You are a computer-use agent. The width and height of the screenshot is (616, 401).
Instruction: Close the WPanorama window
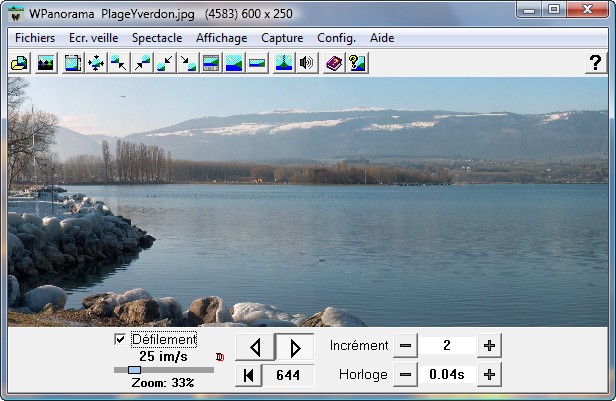(x=587, y=10)
